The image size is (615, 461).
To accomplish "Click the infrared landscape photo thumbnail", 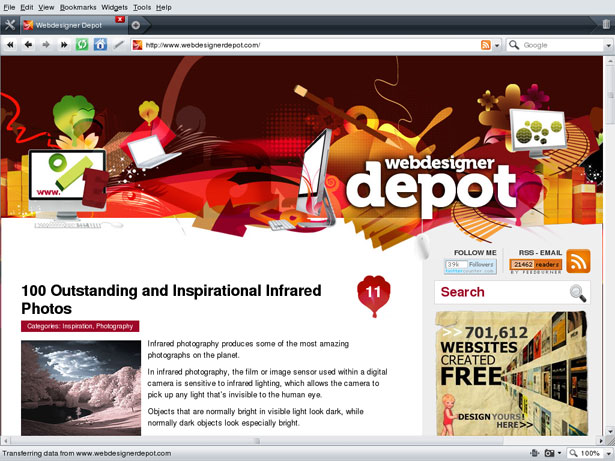I will pyautogui.click(x=81, y=388).
